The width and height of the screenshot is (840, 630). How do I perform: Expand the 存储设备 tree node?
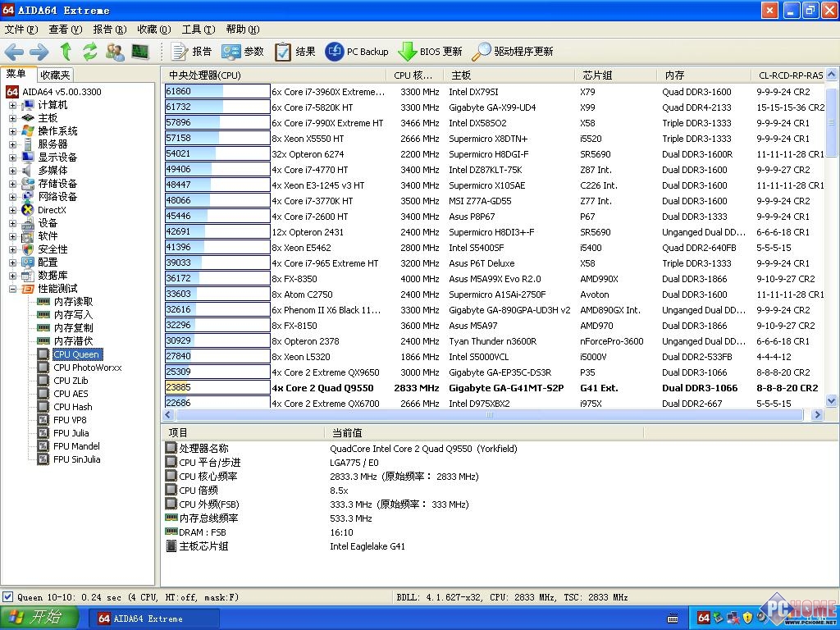tap(12, 184)
